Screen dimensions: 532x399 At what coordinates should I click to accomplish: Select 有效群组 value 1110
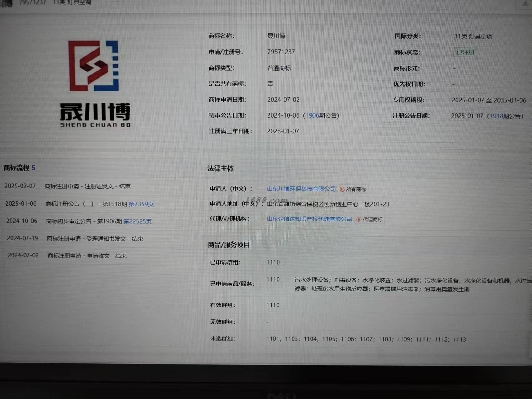point(273,305)
